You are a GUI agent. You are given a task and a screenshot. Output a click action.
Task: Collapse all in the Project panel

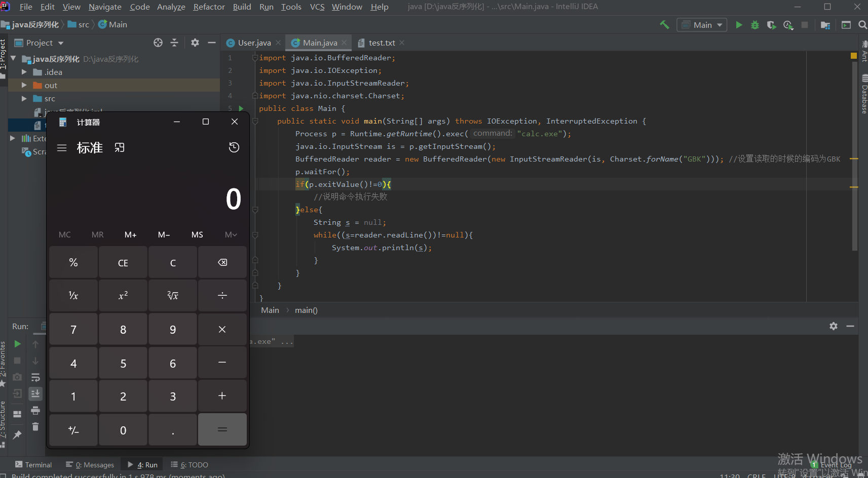click(174, 43)
